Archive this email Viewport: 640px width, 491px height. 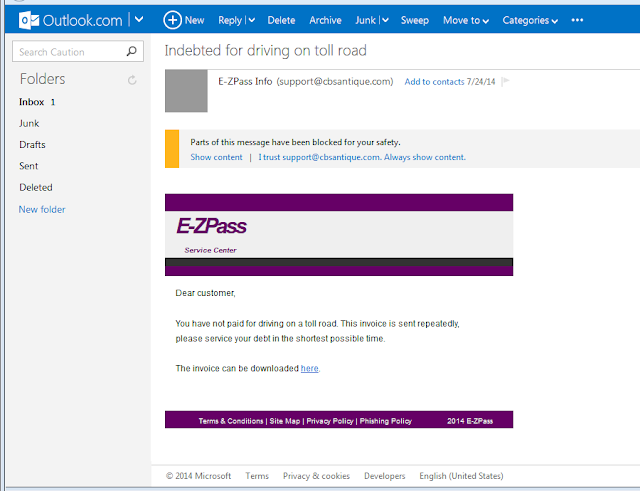[x=325, y=20]
